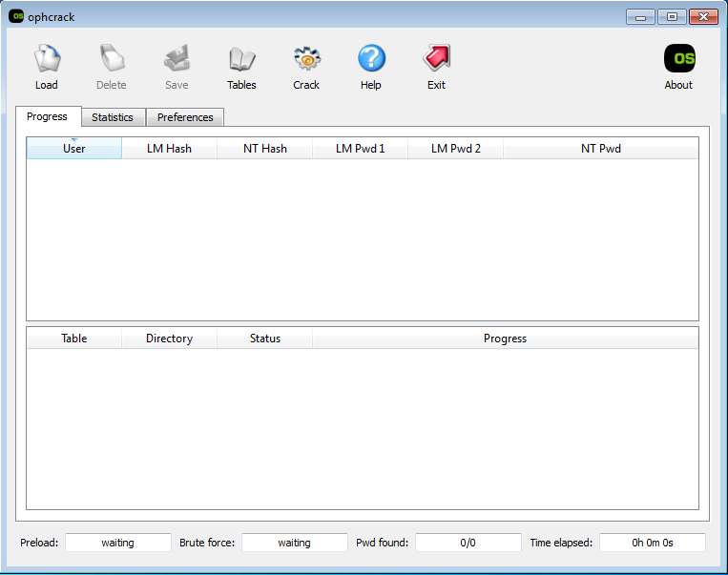Switch to the Progress tab
This screenshot has width=728, height=575.
(x=48, y=116)
